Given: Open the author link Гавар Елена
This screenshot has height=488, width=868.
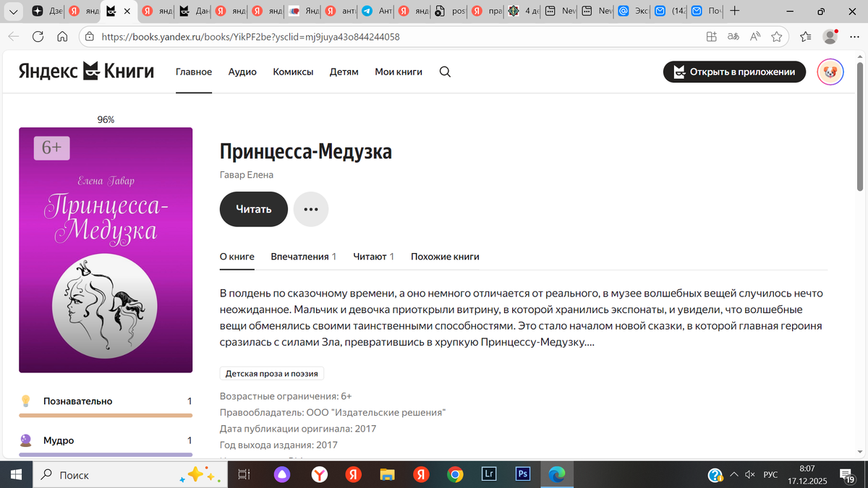Looking at the screenshot, I should pos(247,175).
